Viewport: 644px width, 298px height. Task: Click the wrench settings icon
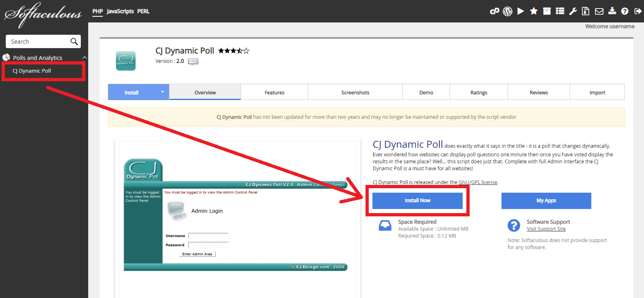click(573, 11)
